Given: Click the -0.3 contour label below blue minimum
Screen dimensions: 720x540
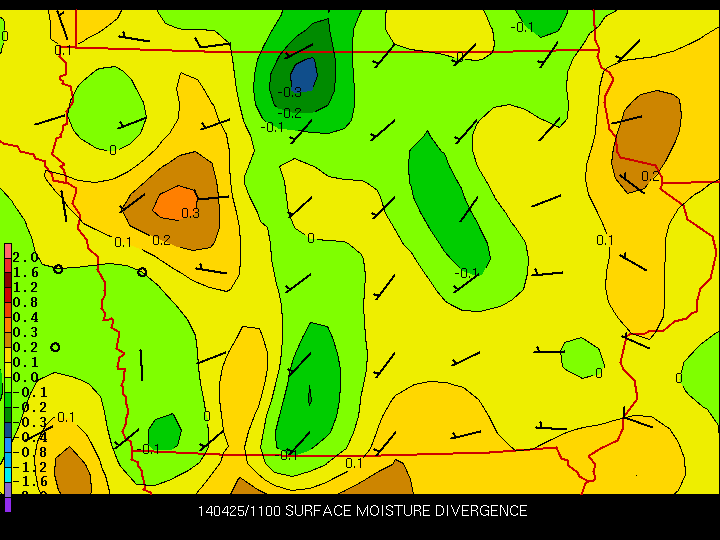Looking at the screenshot, I should coord(290,92).
